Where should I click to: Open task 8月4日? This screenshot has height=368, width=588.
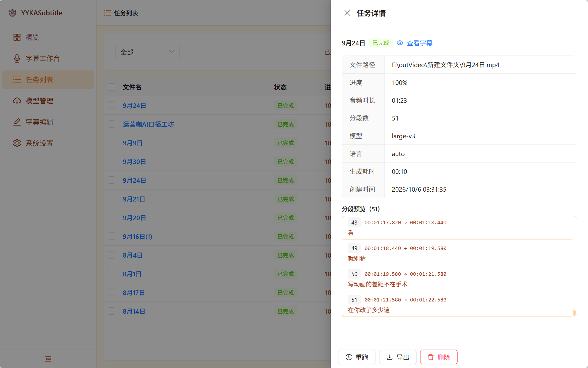[133, 255]
